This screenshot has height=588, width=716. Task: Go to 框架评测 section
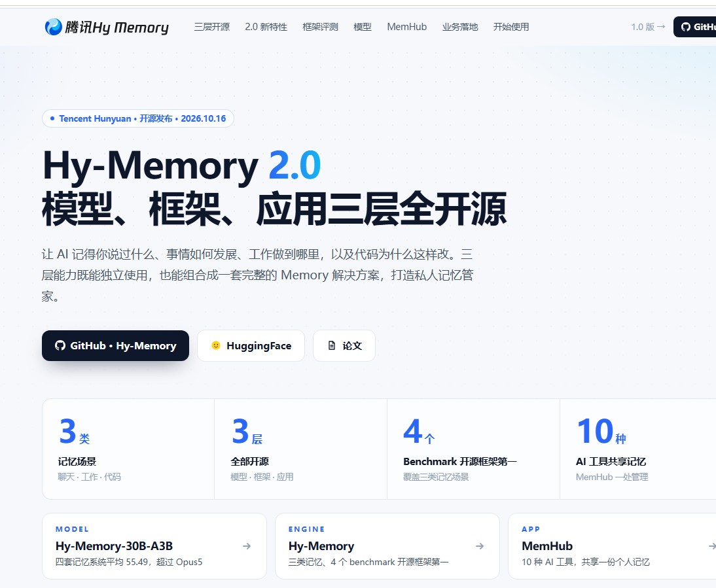(320, 27)
